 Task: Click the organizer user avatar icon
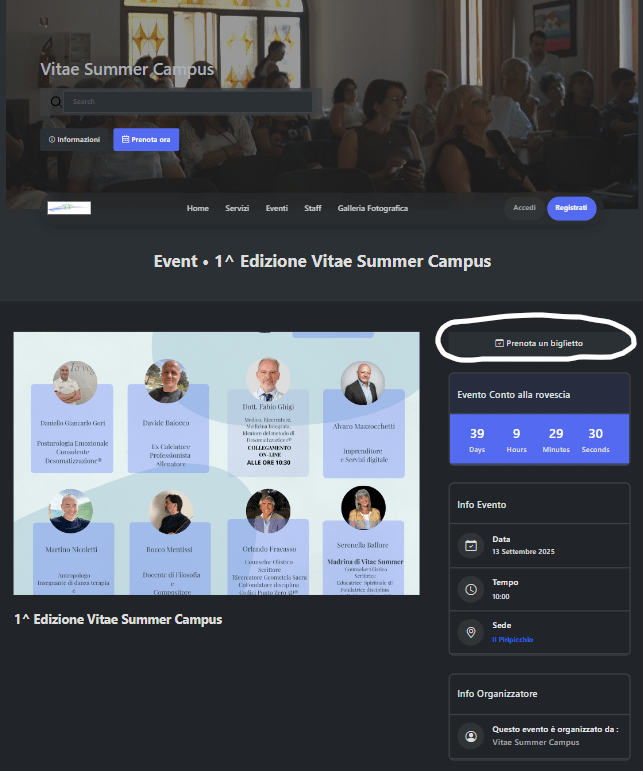tap(471, 736)
